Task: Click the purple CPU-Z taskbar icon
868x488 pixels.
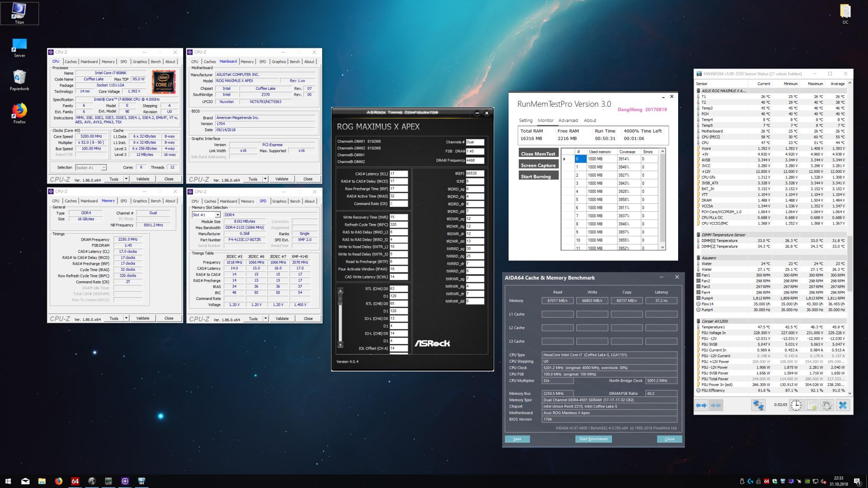Action: pos(125,481)
